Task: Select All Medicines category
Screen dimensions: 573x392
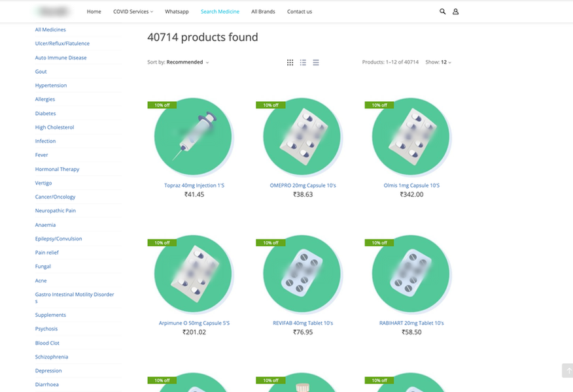Action: pos(50,29)
